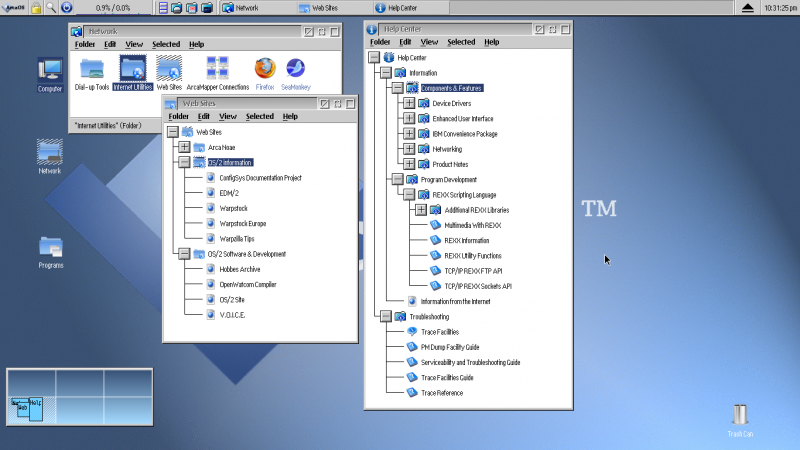Image resolution: width=800 pixels, height=450 pixels.
Task: Select Hobbes Archive entry
Action: (240, 269)
